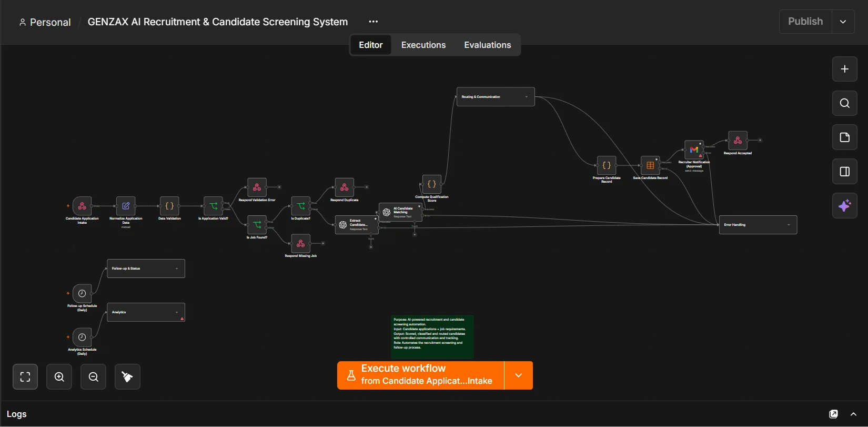Open the Save Candidate Record sheet node
The height and width of the screenshot is (427, 868).
(650, 165)
